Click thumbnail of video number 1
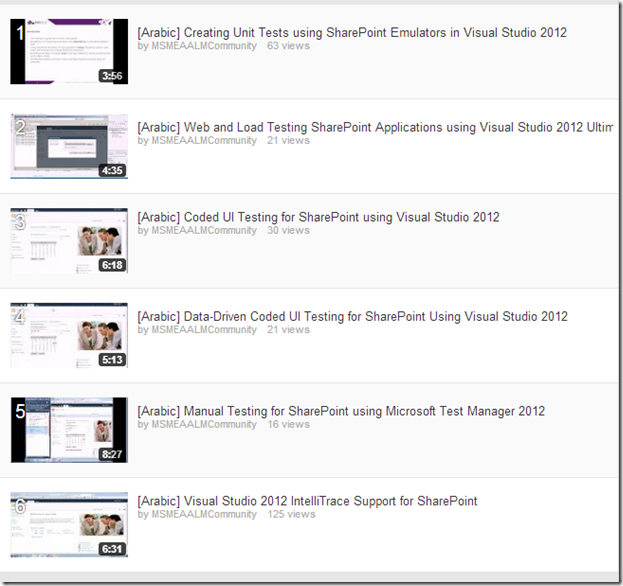This screenshot has width=623, height=586. click(69, 51)
